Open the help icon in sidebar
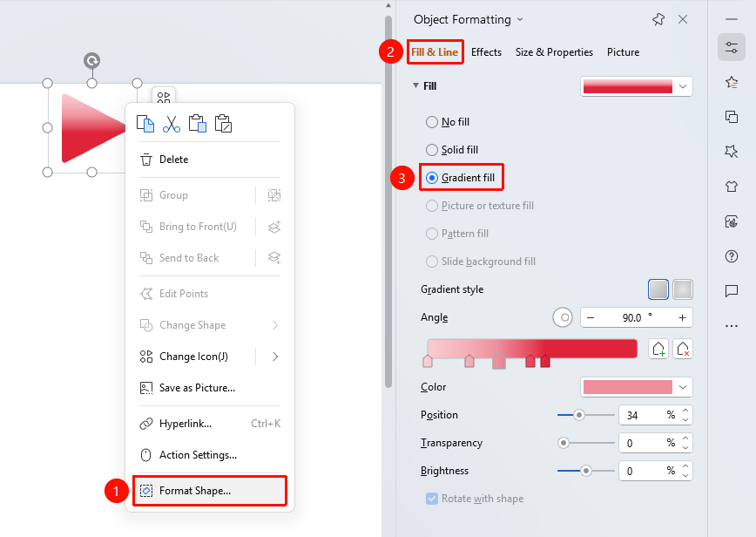 [732, 256]
